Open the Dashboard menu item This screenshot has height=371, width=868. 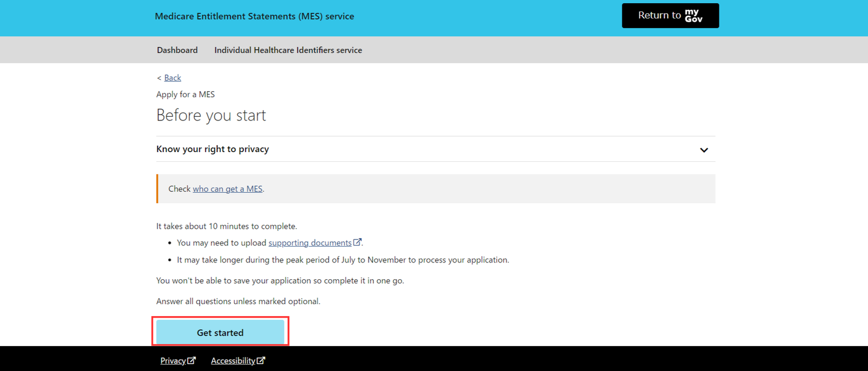177,50
